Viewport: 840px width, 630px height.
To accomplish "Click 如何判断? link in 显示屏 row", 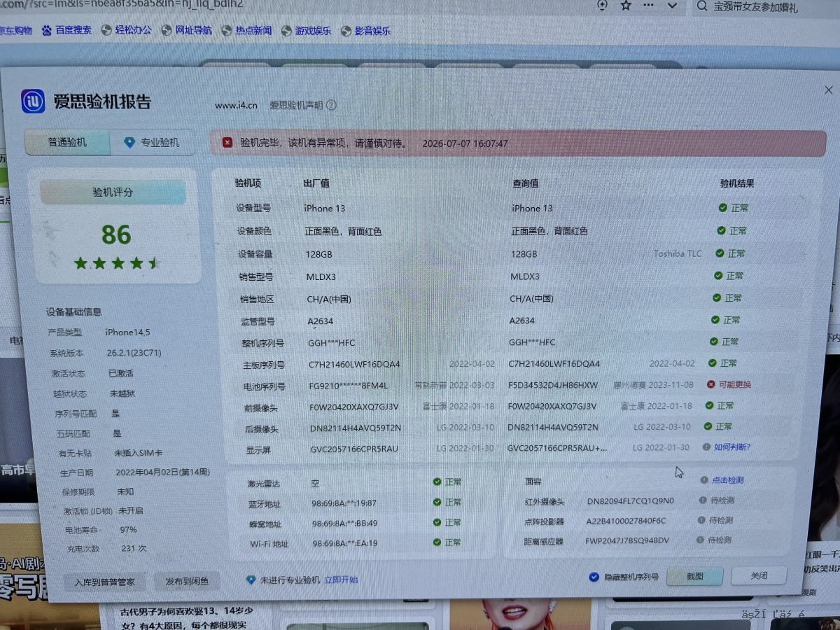I will (x=732, y=447).
